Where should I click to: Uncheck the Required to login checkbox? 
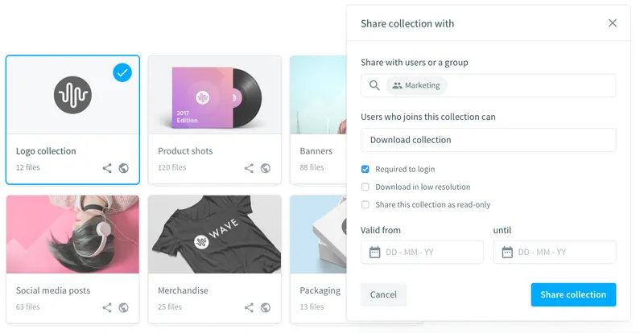365,169
